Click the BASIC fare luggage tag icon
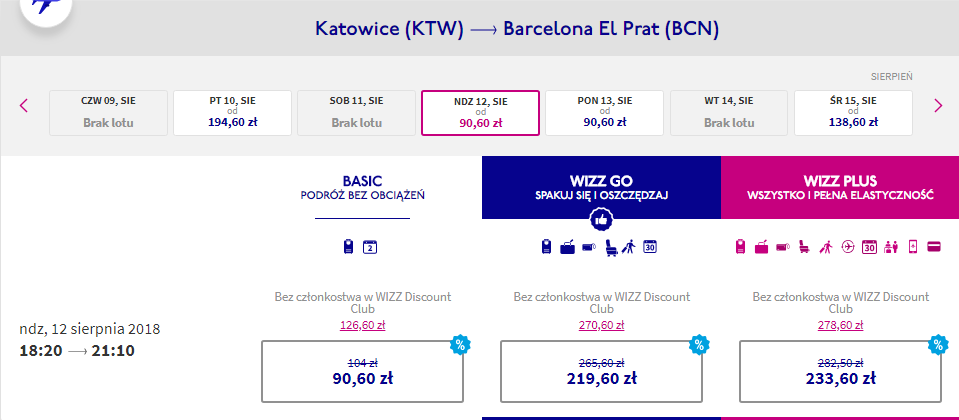The image size is (959, 420). tap(349, 247)
